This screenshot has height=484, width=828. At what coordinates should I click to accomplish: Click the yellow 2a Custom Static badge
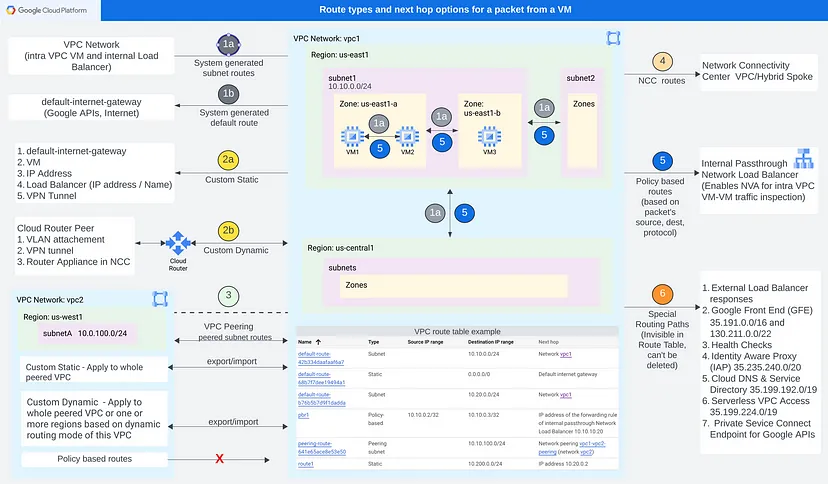[x=228, y=159]
